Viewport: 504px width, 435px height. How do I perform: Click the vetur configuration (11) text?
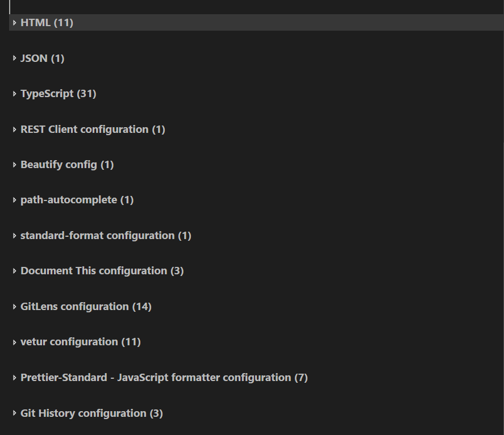(80, 342)
